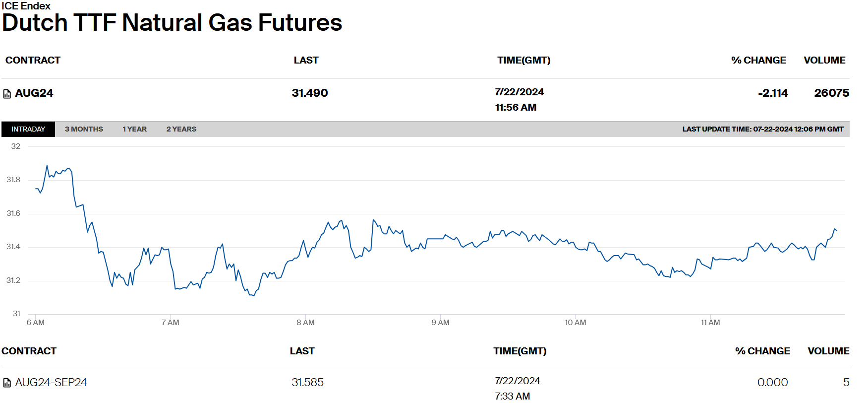
Task: Click the chart icon beside AUG24
Action: pos(7,94)
